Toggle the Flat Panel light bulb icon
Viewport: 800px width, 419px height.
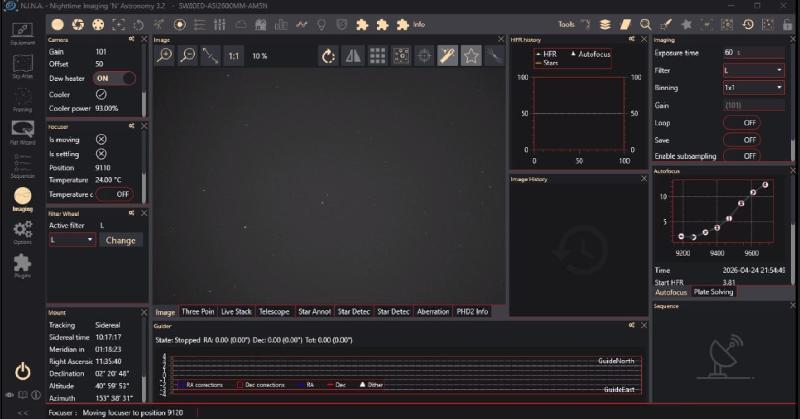pos(321,24)
